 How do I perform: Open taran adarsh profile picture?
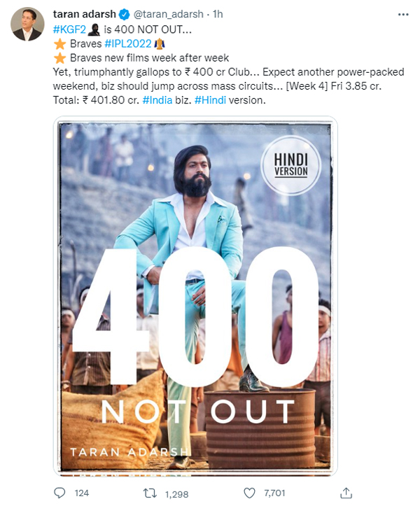click(27, 24)
